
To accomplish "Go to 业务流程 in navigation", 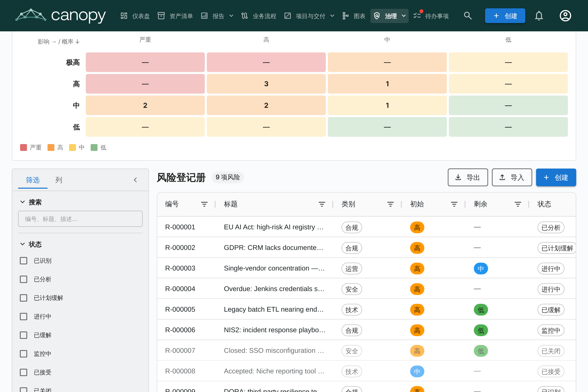I will point(259,16).
